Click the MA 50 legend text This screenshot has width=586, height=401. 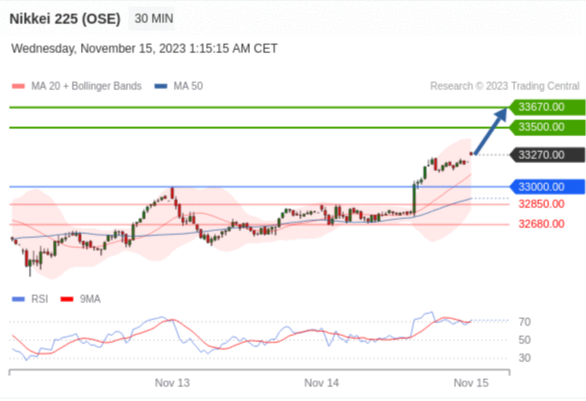[188, 86]
